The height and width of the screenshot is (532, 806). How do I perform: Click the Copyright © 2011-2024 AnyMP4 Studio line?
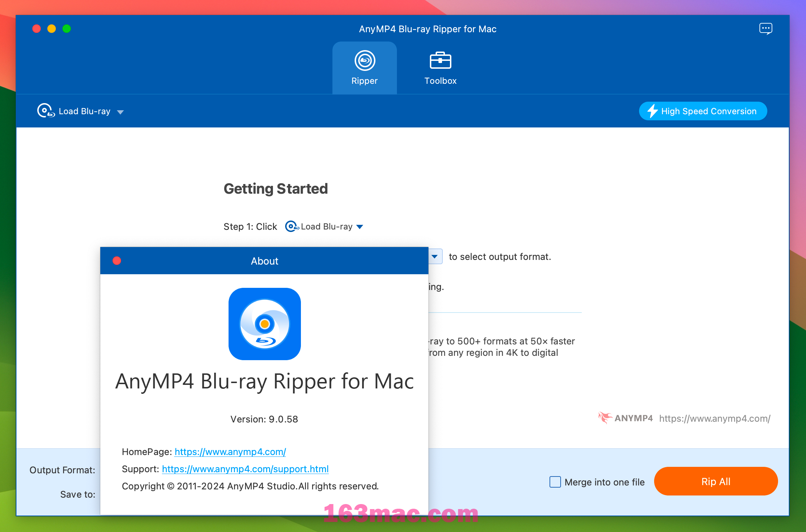250,486
